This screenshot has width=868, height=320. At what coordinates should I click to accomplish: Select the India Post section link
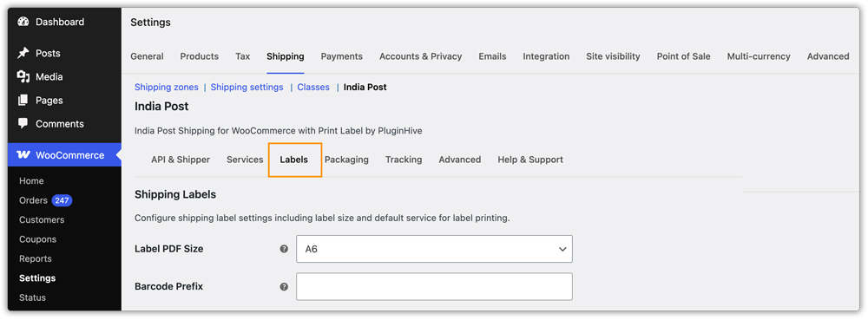click(365, 88)
